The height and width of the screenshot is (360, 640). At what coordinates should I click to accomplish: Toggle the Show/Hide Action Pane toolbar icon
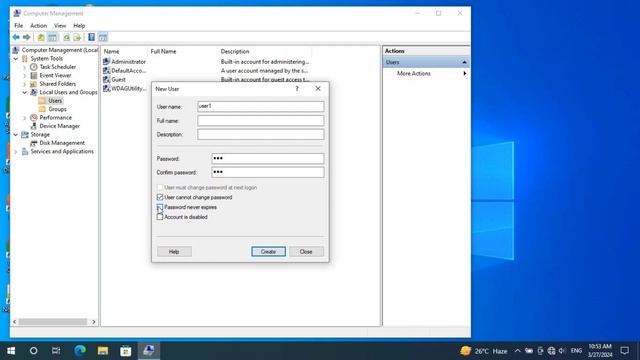[x=103, y=38]
